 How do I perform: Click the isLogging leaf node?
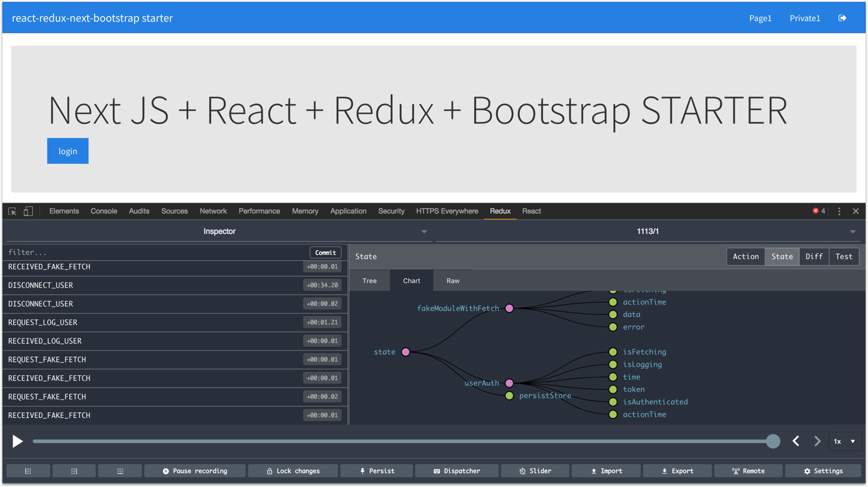pos(613,365)
